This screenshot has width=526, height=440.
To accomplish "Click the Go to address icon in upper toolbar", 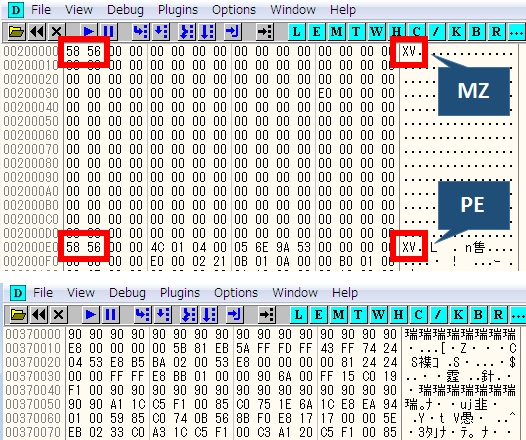I will pyautogui.click(x=265, y=32).
